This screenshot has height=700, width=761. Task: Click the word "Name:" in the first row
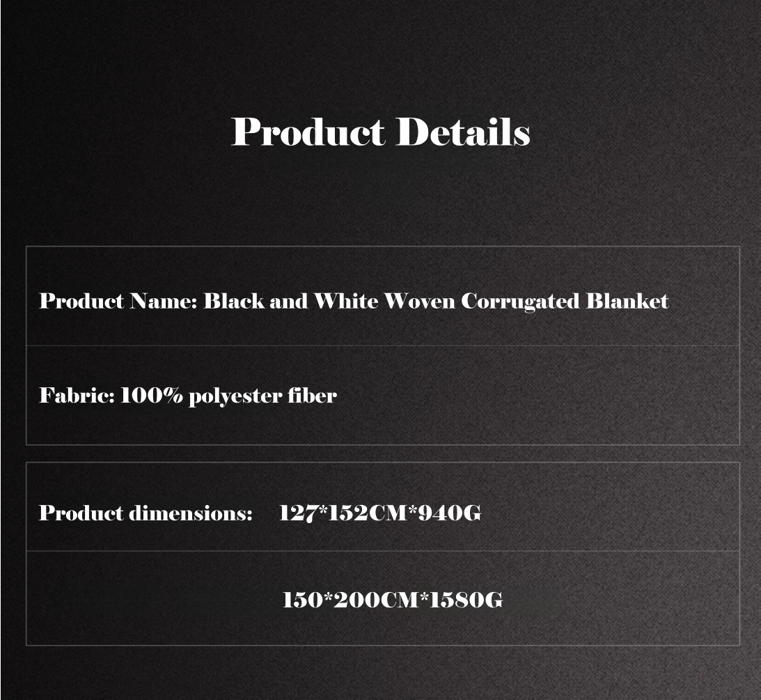point(164,301)
